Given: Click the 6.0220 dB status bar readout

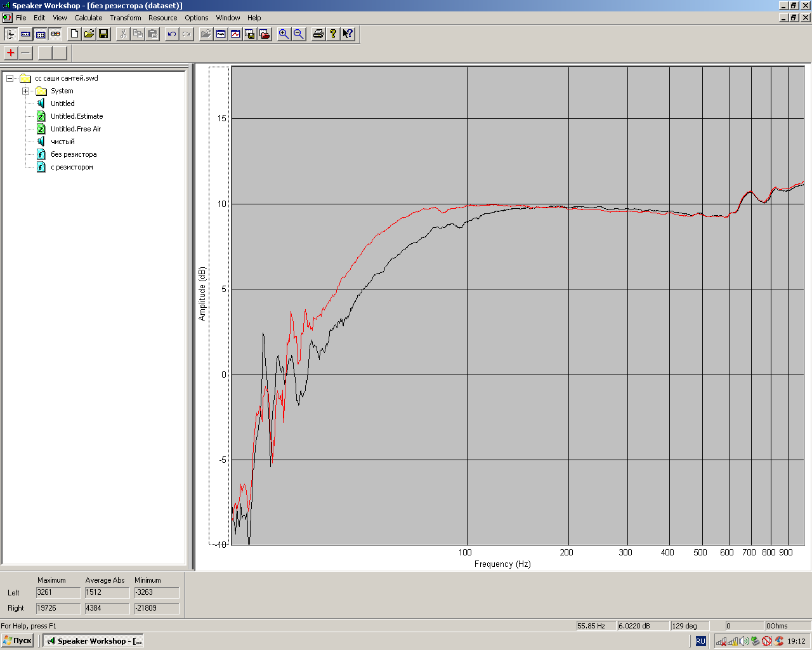Looking at the screenshot, I should 643,626.
